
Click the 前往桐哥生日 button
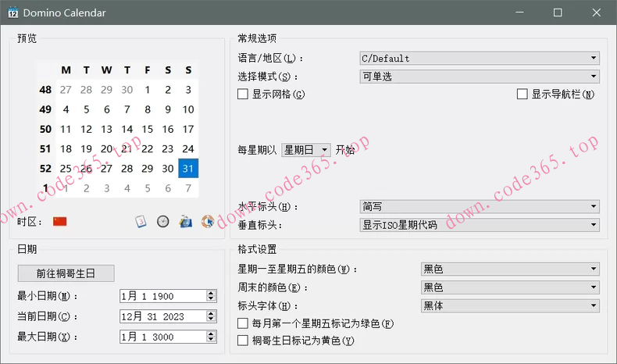(66, 273)
